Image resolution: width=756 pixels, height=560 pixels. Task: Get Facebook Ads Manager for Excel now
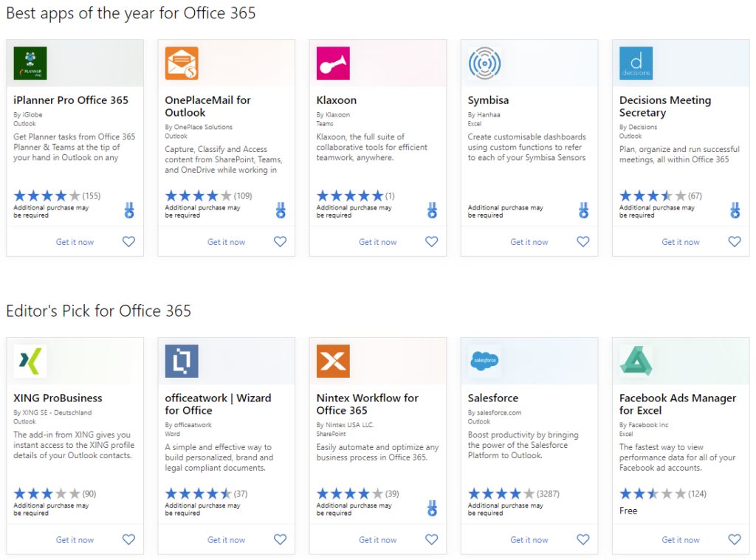[x=680, y=540]
